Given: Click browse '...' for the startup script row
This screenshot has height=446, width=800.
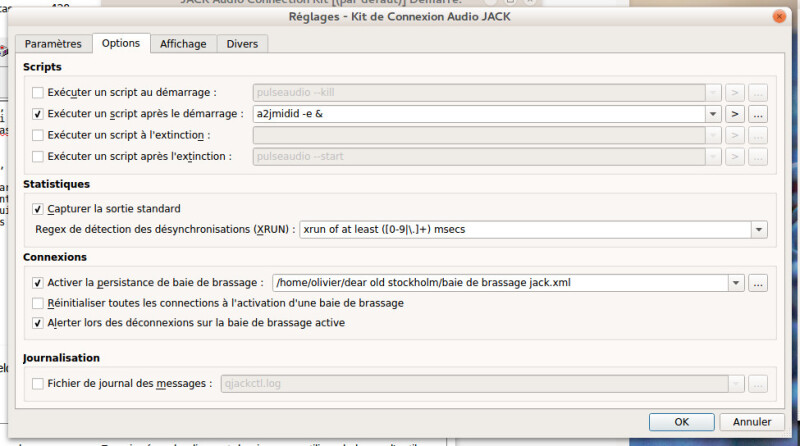Looking at the screenshot, I should tap(758, 92).
